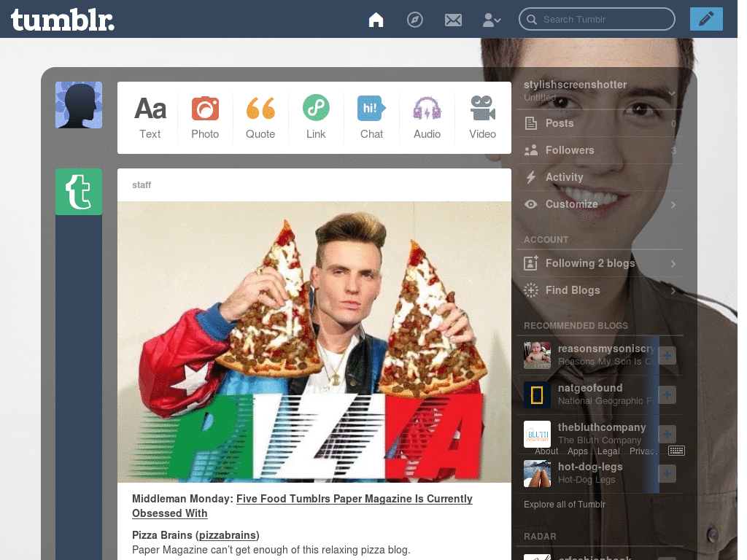Click reasonsmysoniscrying baby avatar
747x560 pixels.
click(x=537, y=355)
